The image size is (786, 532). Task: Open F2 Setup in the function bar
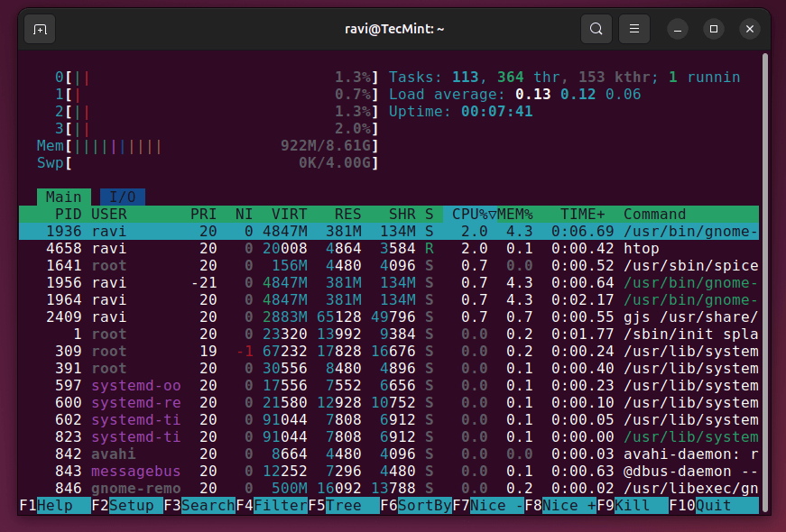click(x=127, y=506)
